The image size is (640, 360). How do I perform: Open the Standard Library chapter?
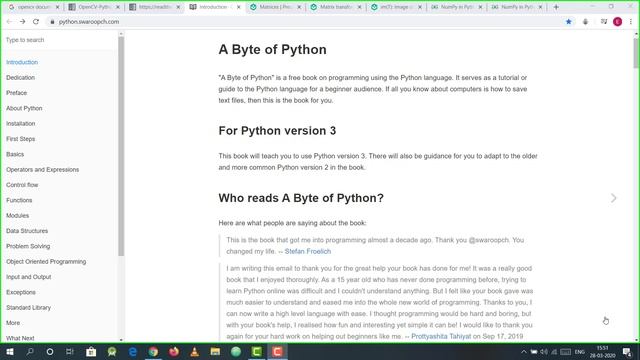29,307
